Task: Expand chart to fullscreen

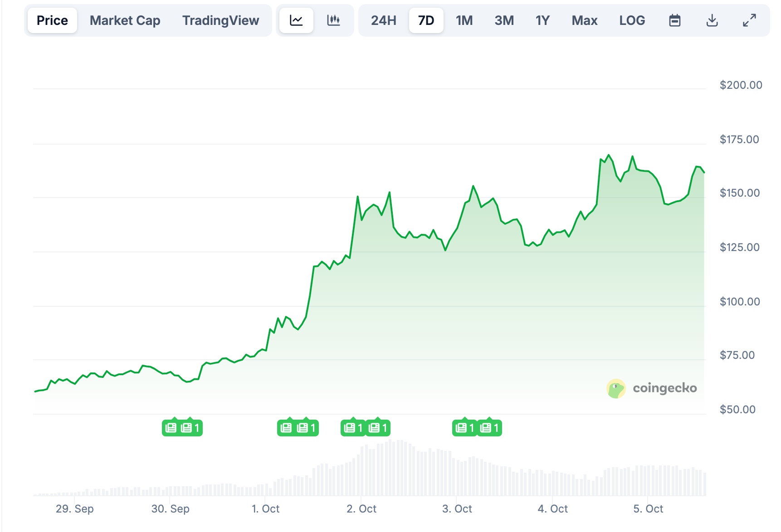Action: click(749, 20)
